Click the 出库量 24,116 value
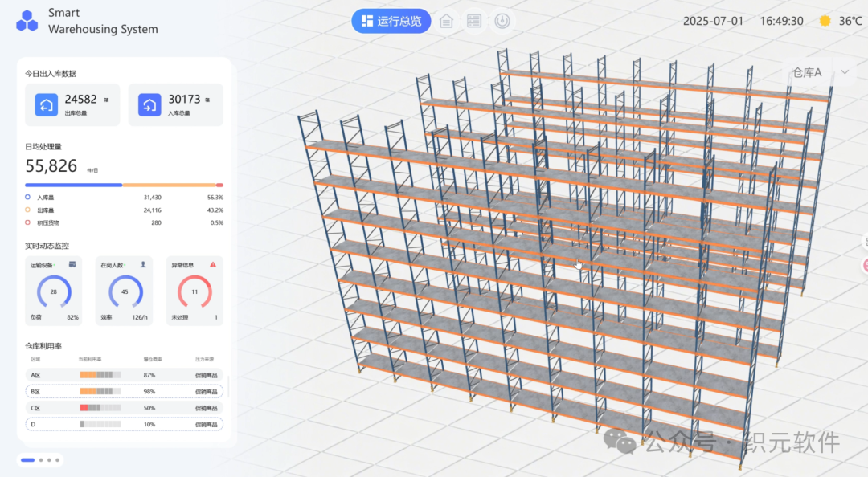Image resolution: width=868 pixels, height=477 pixels. click(152, 210)
